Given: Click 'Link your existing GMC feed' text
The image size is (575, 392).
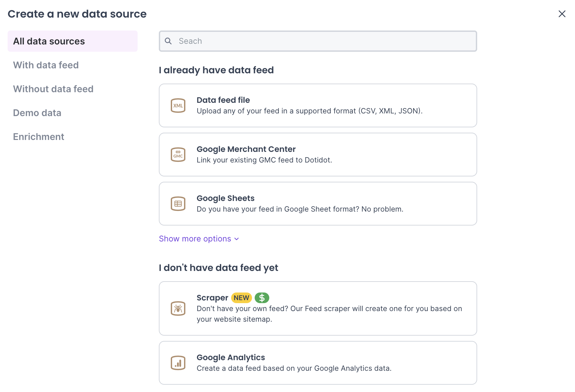Looking at the screenshot, I should point(264,160).
